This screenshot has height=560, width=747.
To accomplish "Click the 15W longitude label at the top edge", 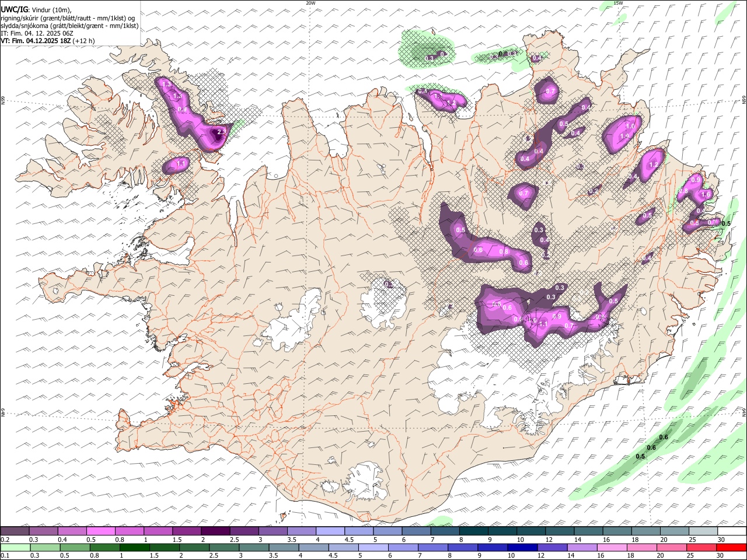I will (618, 3).
